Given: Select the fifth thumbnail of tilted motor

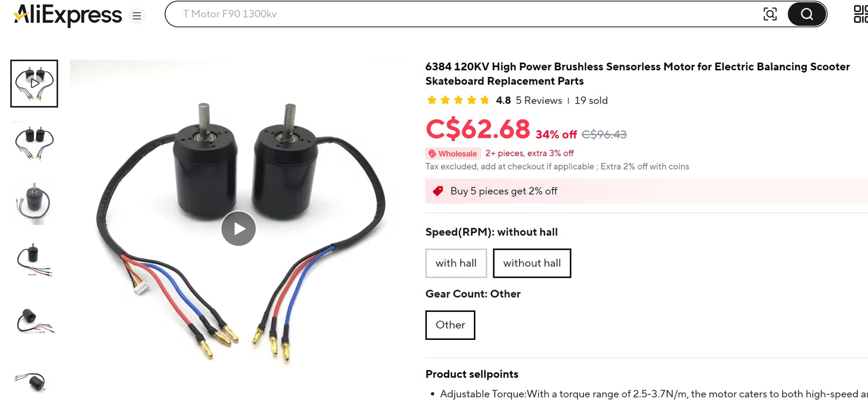Looking at the screenshot, I should 34,321.
